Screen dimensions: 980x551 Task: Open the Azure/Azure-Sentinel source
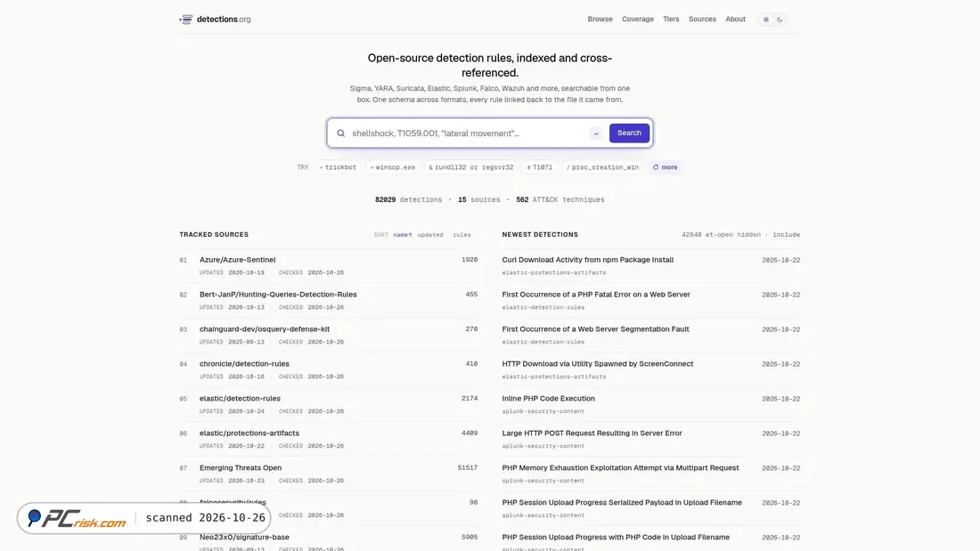coord(238,260)
